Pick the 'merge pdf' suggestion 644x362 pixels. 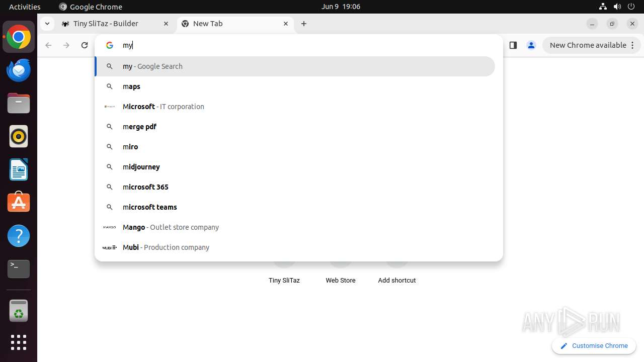click(x=295, y=127)
